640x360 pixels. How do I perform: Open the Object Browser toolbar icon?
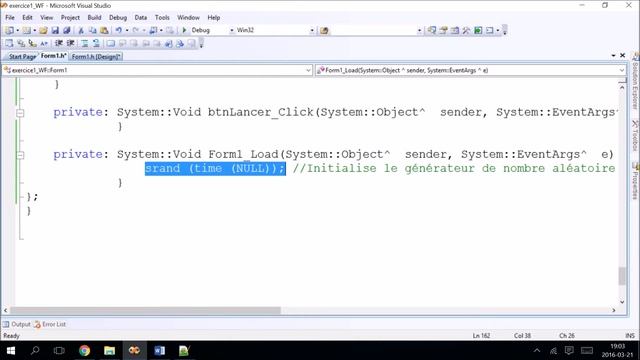455,30
